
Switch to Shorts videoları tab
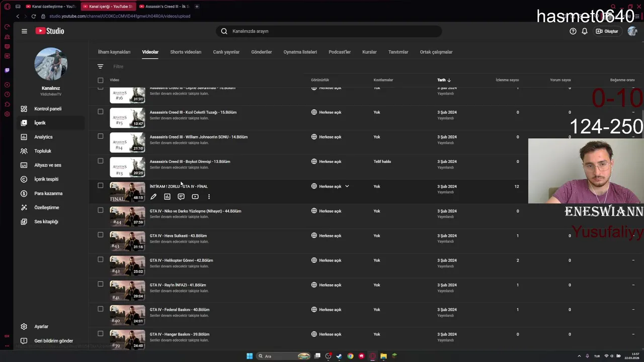(186, 52)
